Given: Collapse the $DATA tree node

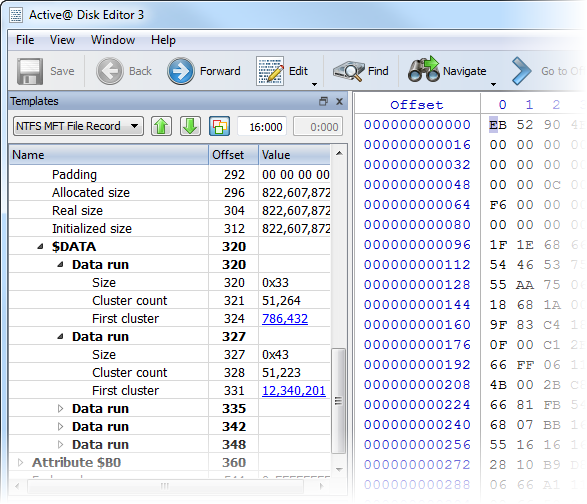Looking at the screenshot, I should pyautogui.click(x=40, y=246).
